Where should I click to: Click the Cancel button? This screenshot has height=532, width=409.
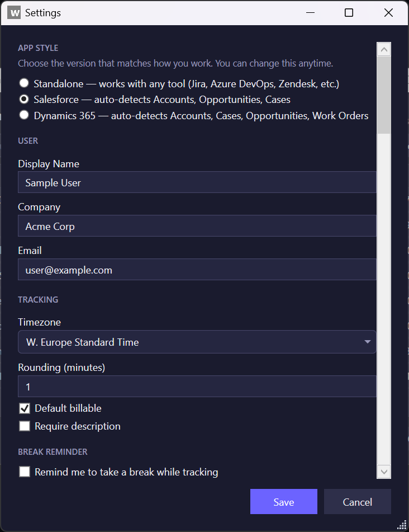click(x=357, y=501)
